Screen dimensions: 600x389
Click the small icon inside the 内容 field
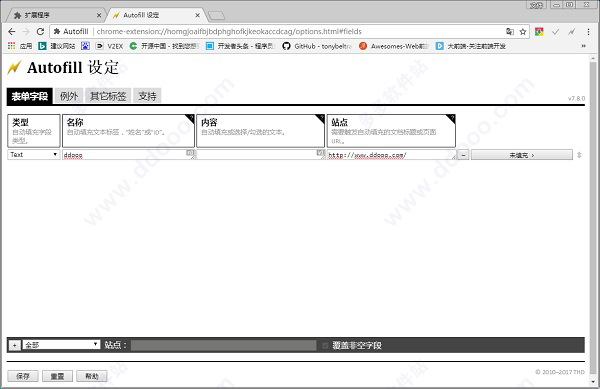[320, 153]
